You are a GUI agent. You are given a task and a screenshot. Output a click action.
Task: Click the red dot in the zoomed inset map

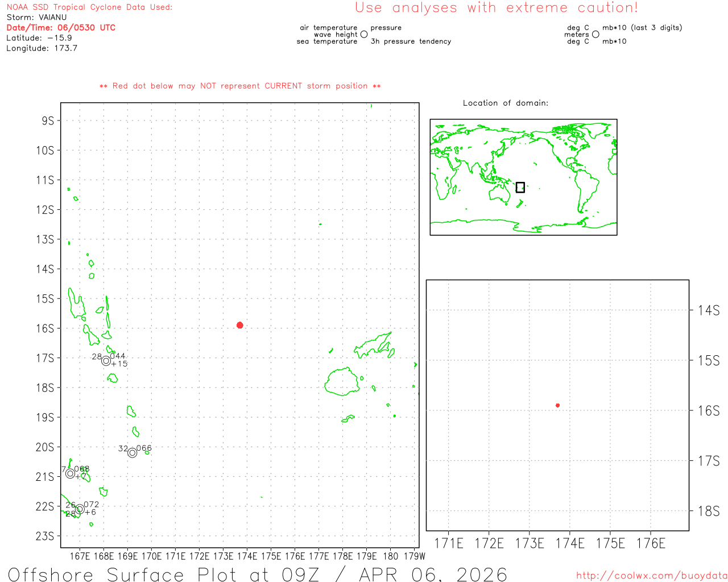pos(557,405)
